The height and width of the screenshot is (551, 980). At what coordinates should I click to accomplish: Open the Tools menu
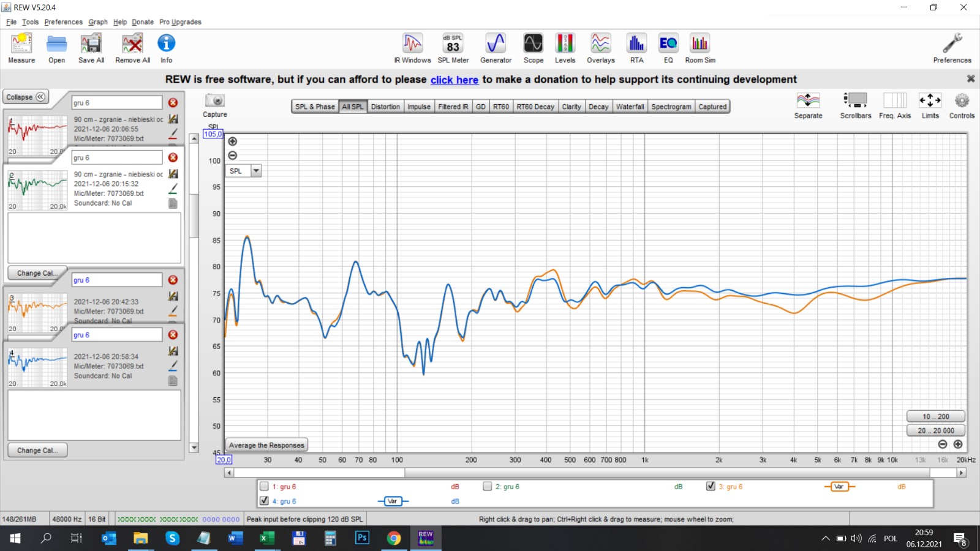point(30,22)
